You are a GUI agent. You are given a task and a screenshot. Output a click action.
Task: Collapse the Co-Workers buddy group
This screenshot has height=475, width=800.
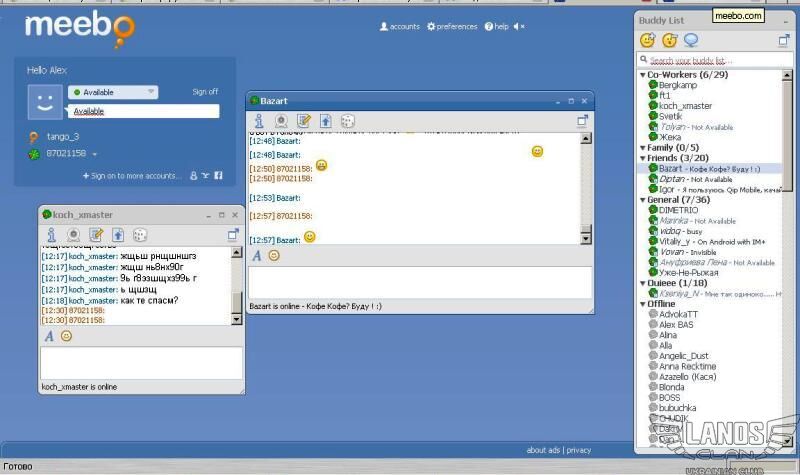point(643,75)
